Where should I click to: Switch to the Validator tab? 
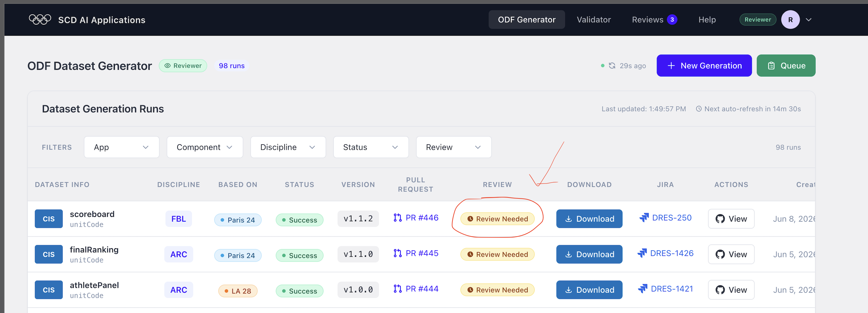594,19
